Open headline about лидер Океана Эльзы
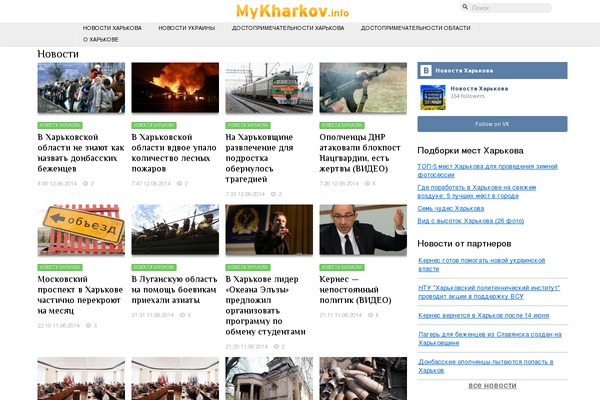600x400 pixels. pos(265,305)
